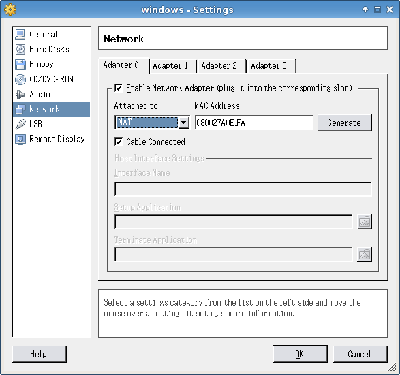Select the General category icon

coord(20,34)
